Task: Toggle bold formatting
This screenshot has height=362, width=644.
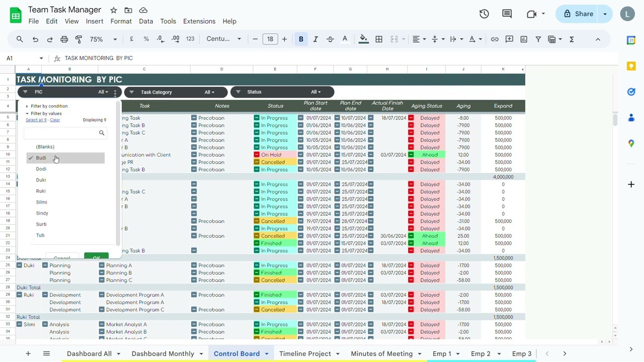Action: coord(301,39)
